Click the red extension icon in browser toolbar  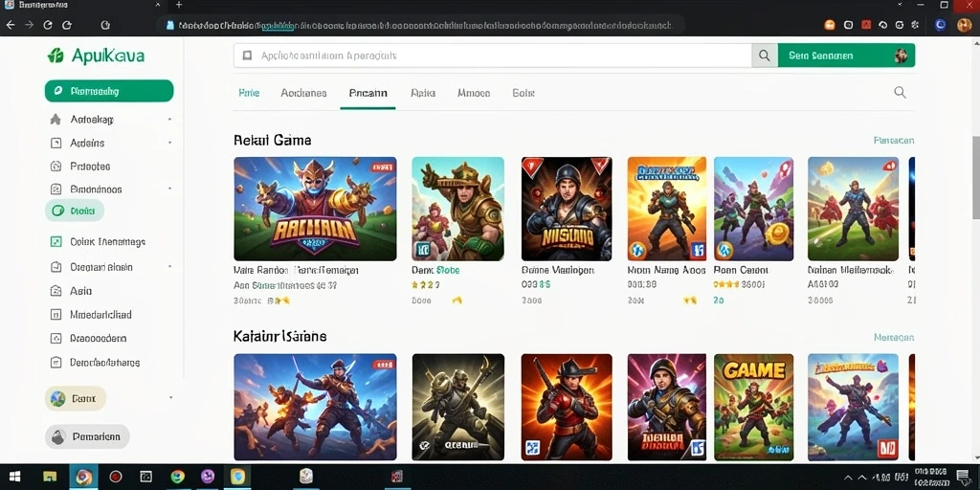click(x=866, y=25)
